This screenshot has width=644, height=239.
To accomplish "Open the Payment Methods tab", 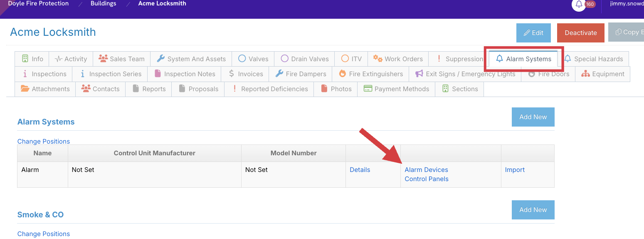I will pos(396,89).
